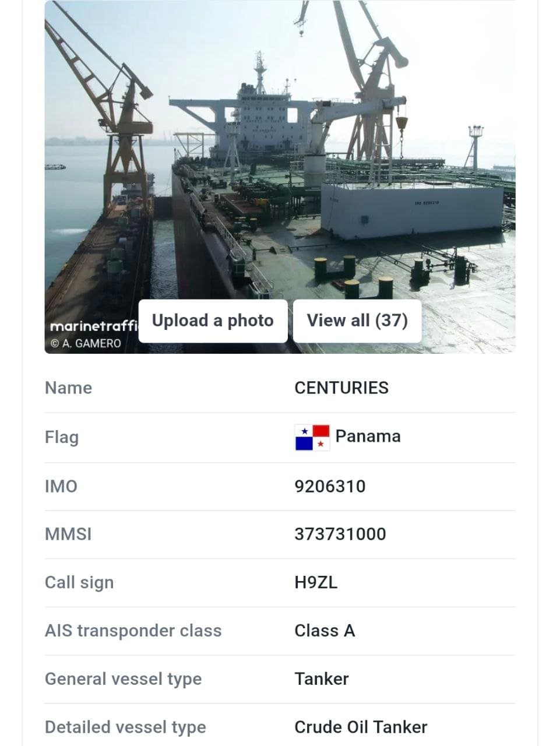Click the MMSI value 373731000
The height and width of the screenshot is (746, 560).
pyautogui.click(x=340, y=534)
